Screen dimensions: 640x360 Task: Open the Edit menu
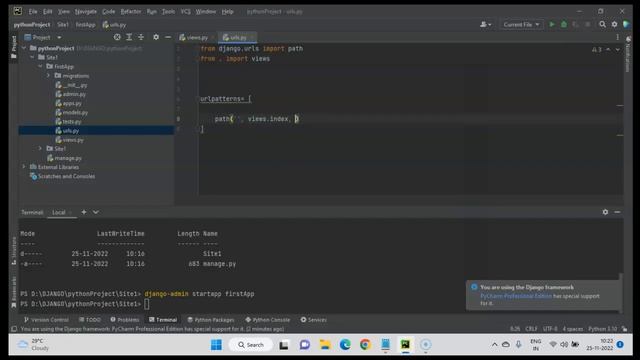coord(48,11)
